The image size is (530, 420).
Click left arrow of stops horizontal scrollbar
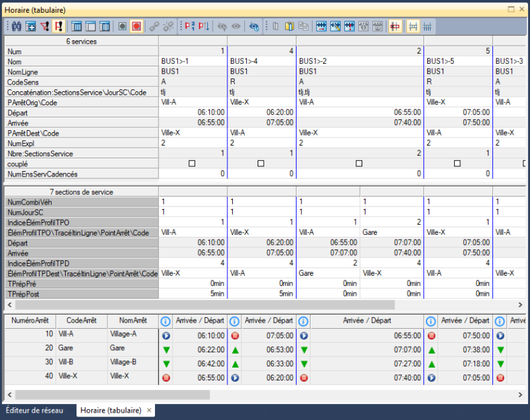(9, 395)
